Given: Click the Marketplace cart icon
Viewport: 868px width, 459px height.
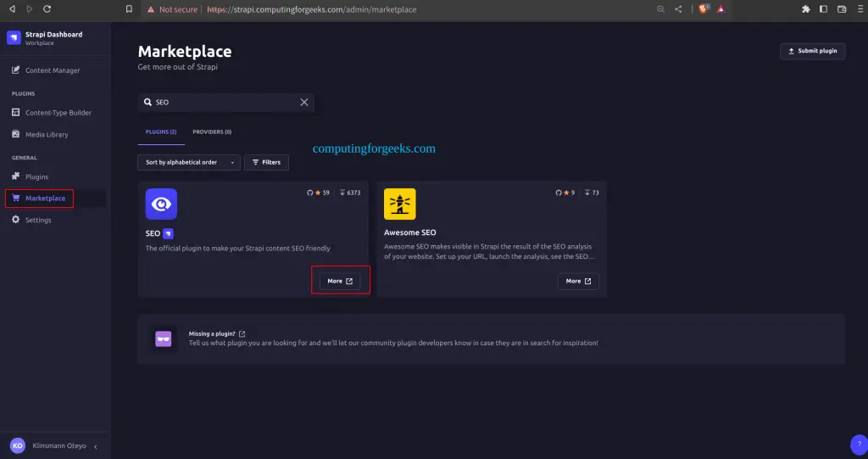Looking at the screenshot, I should pos(15,198).
